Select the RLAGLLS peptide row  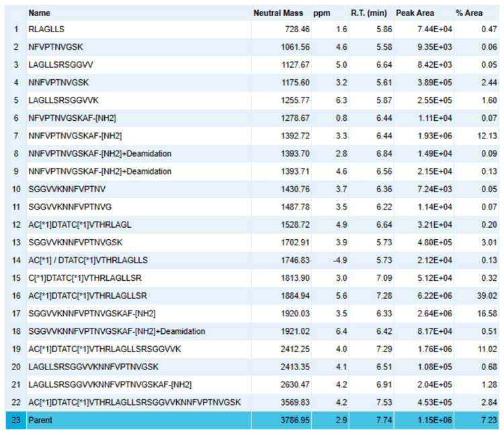[46, 30]
